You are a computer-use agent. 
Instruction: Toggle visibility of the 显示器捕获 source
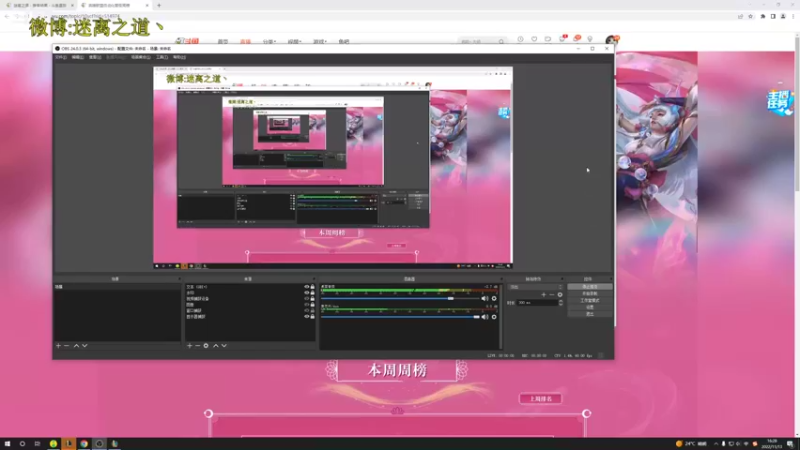307,316
